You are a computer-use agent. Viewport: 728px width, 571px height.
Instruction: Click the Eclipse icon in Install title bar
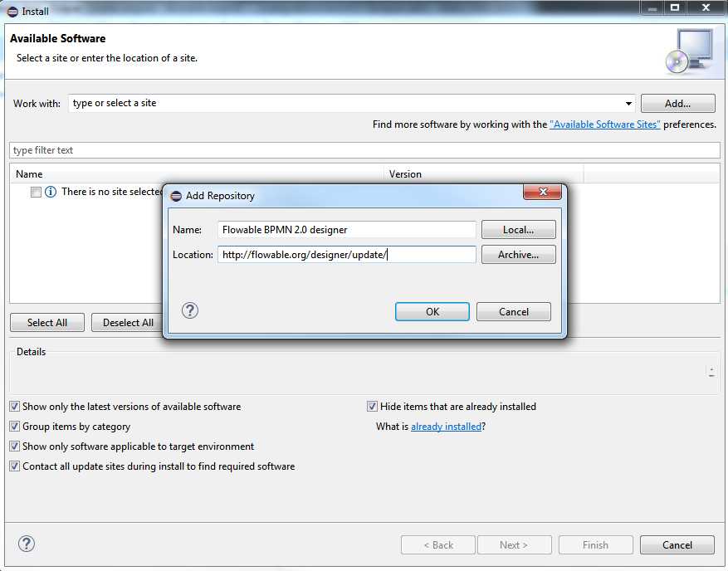click(x=13, y=11)
